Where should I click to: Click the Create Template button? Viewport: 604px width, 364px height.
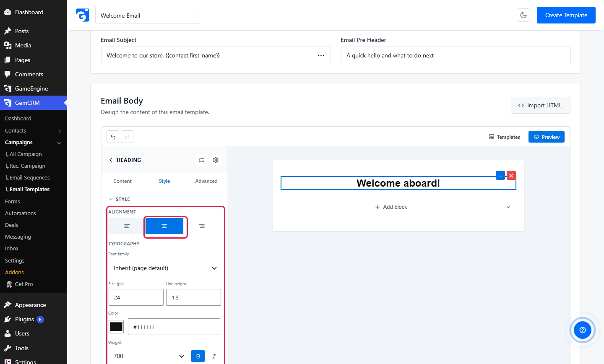click(x=566, y=15)
